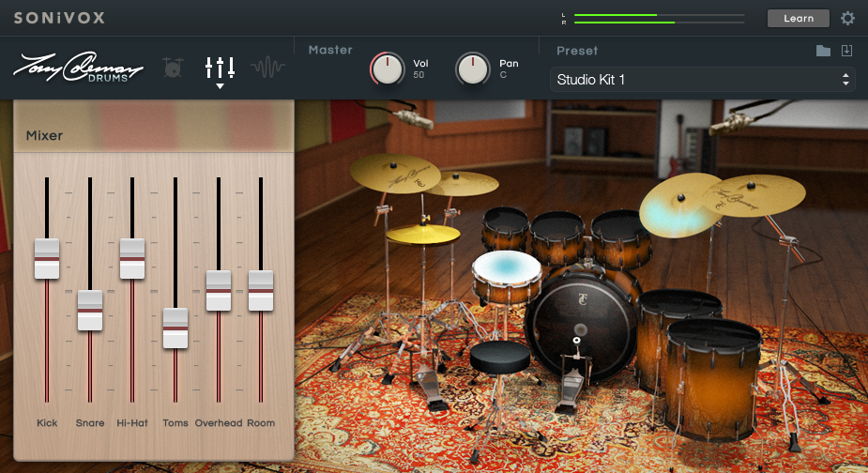Open the settings gear icon

[847, 18]
